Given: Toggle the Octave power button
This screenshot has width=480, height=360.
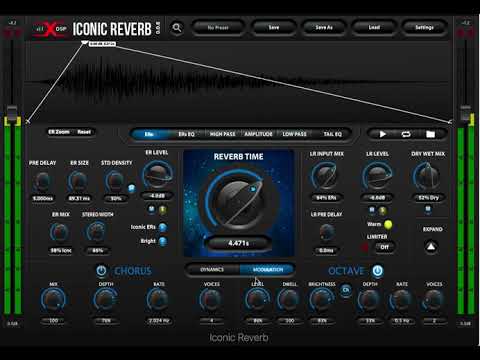Looking at the screenshot, I should [x=377, y=271].
